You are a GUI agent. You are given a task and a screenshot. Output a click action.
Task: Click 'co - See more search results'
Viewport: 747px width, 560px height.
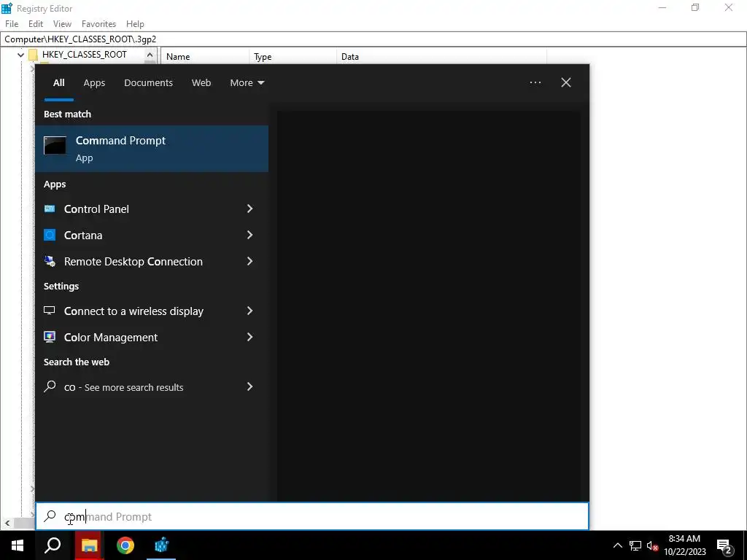point(152,386)
